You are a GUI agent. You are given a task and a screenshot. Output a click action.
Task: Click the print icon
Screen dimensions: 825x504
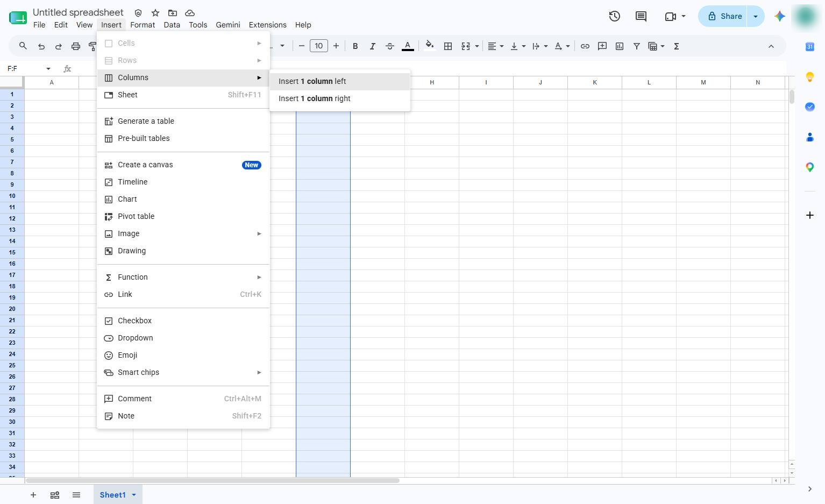pyautogui.click(x=76, y=46)
